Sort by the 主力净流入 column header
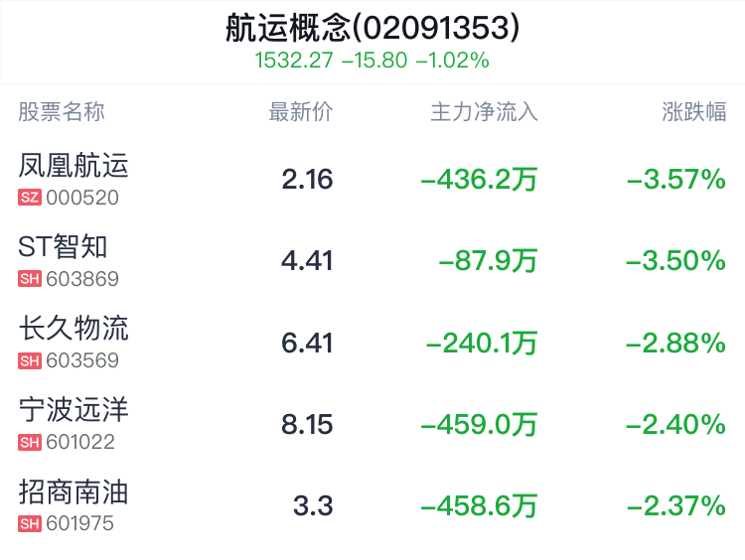Screen dimensions: 745x560 click(484, 112)
